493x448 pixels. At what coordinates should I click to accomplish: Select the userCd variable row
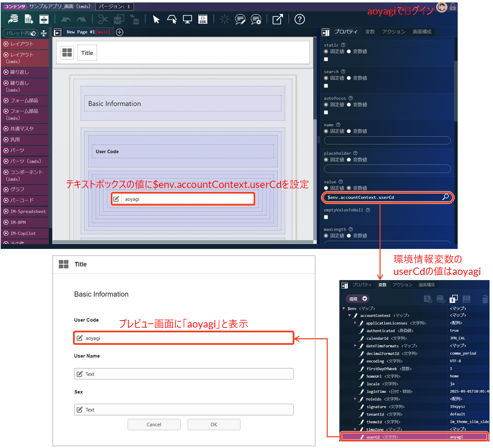click(x=414, y=437)
